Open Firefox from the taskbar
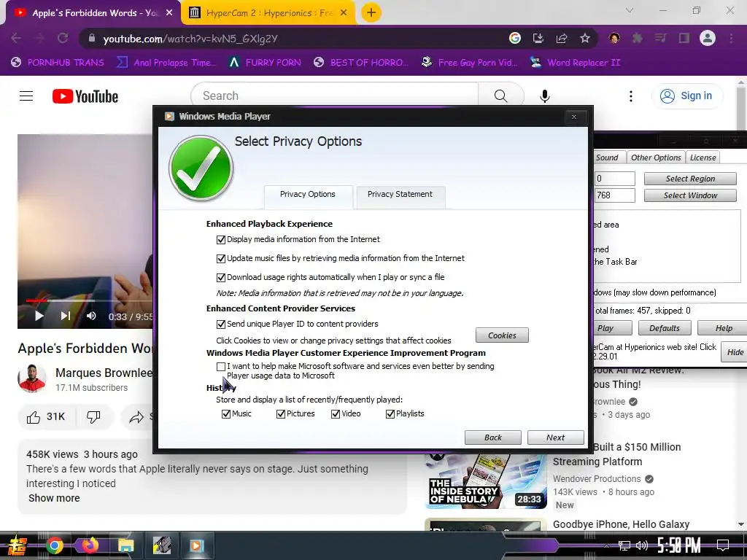The height and width of the screenshot is (560, 747). click(90, 545)
